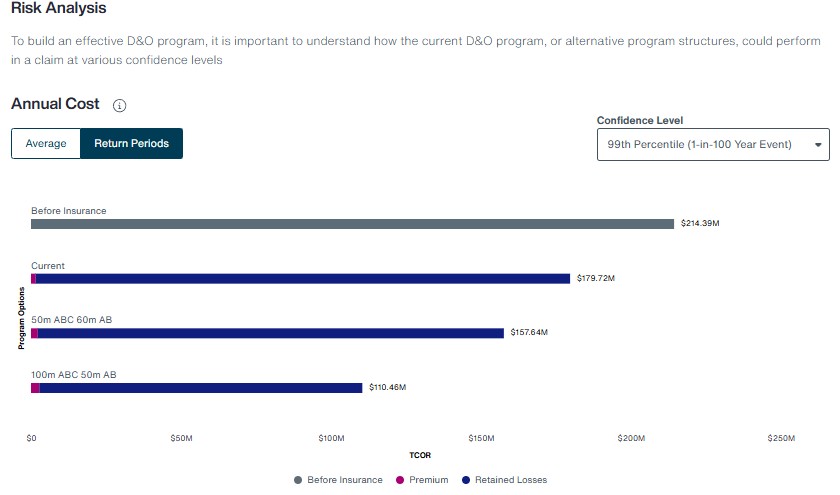Click the Before Insurance gray bar
Image resolution: width=840 pixels, height=495 pixels.
click(x=352, y=224)
